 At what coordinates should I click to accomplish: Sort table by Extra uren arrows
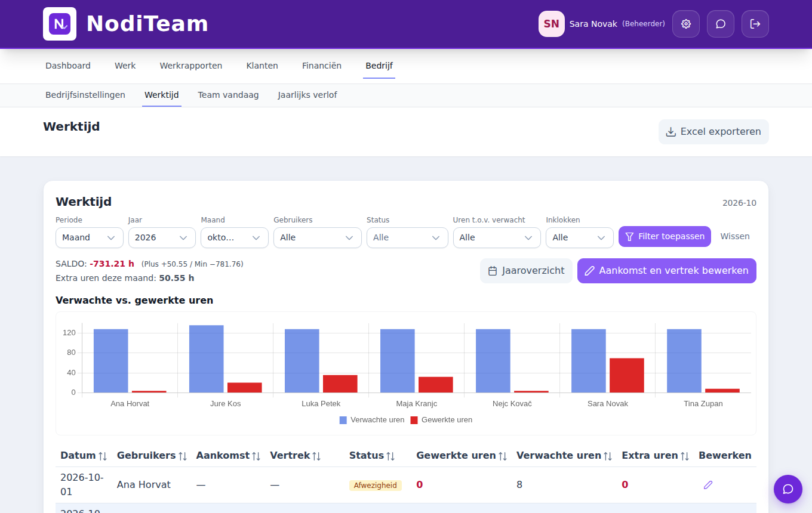pyautogui.click(x=685, y=456)
